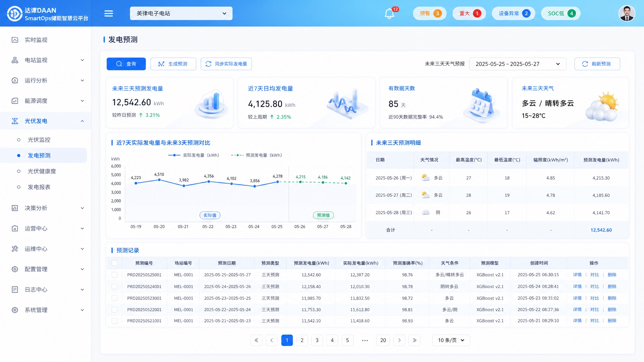Click the 决策分析 sidebar icon

[15, 208]
